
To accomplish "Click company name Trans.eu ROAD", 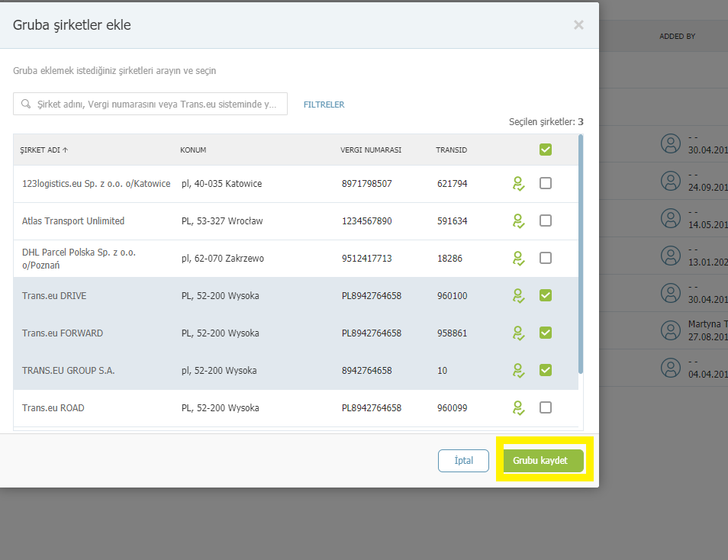I will pos(53,408).
